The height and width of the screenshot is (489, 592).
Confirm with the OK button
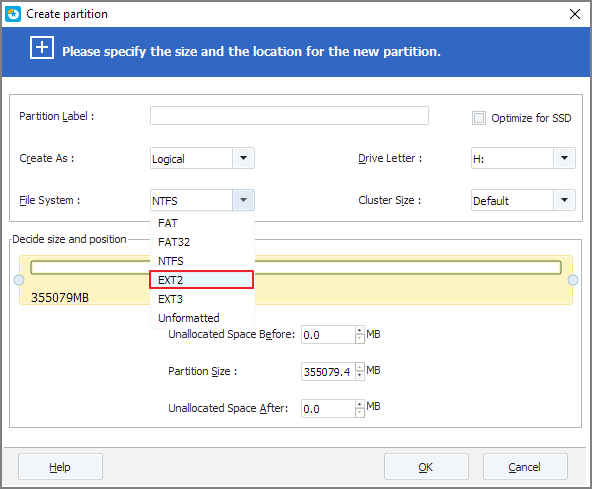(x=426, y=467)
